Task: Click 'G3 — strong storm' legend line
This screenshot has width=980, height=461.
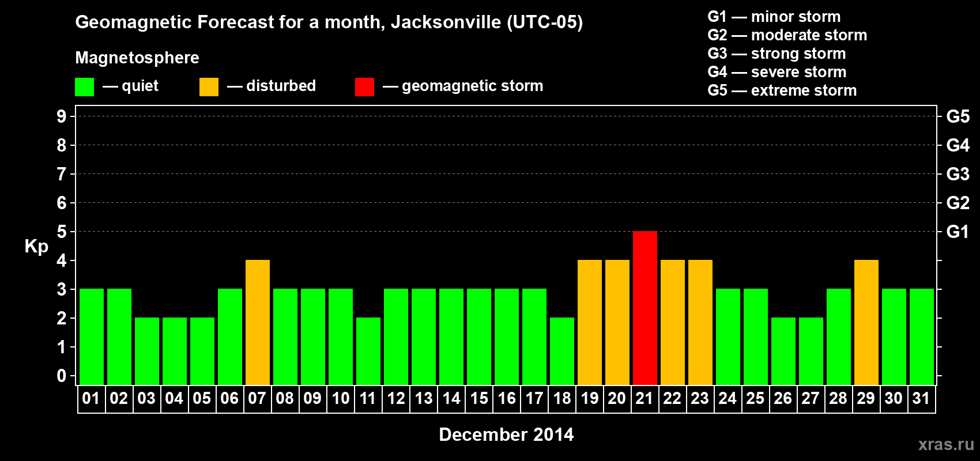Action: coord(777,54)
